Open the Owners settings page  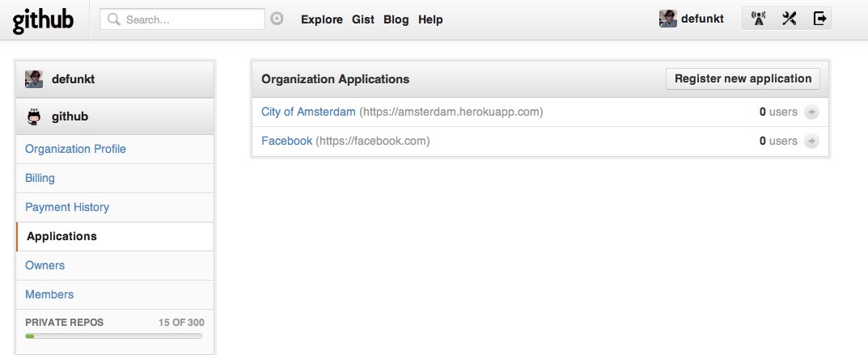pyautogui.click(x=44, y=265)
